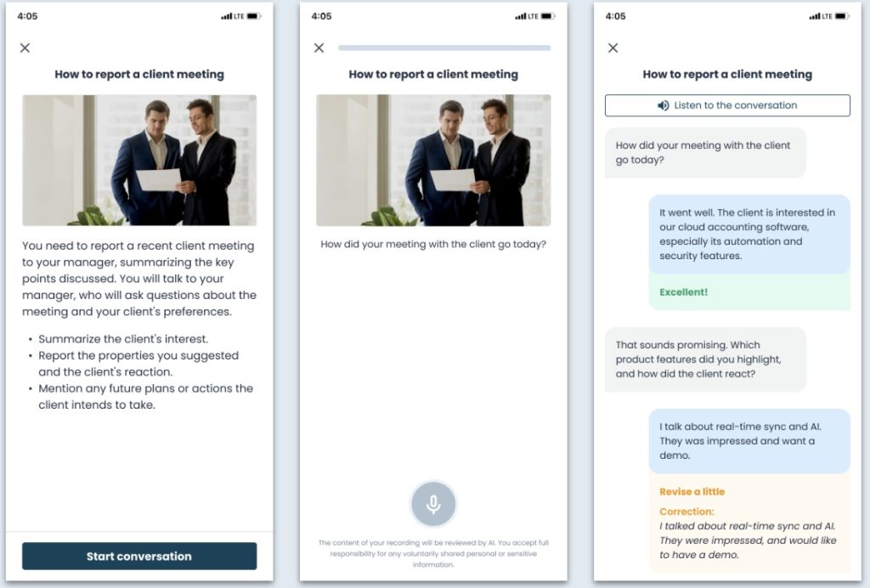Click Listen to the conversation button
Image resolution: width=870 pixels, height=588 pixels.
point(727,105)
